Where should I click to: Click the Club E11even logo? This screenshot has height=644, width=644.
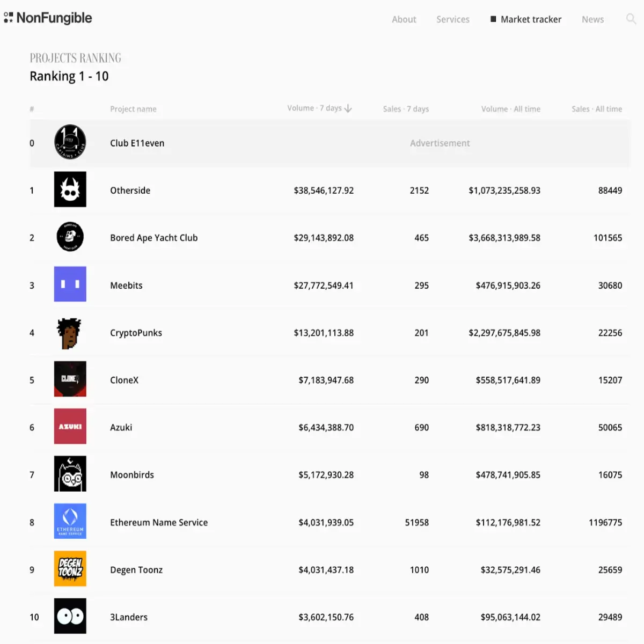point(70,142)
